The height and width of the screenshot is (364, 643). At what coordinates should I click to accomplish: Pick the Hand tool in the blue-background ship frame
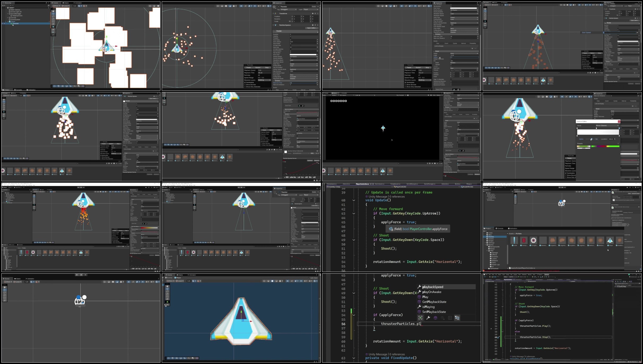(x=167, y=286)
